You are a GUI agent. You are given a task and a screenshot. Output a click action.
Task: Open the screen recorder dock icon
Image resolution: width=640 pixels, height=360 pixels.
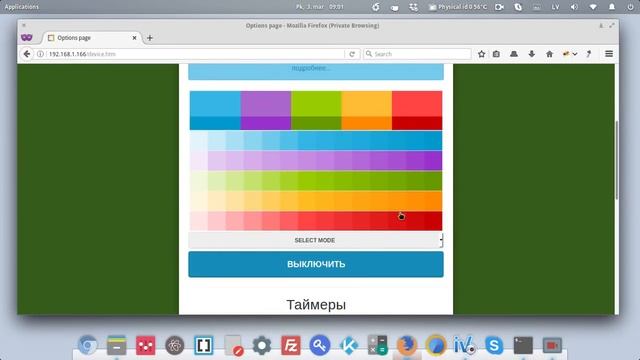pos(552,345)
